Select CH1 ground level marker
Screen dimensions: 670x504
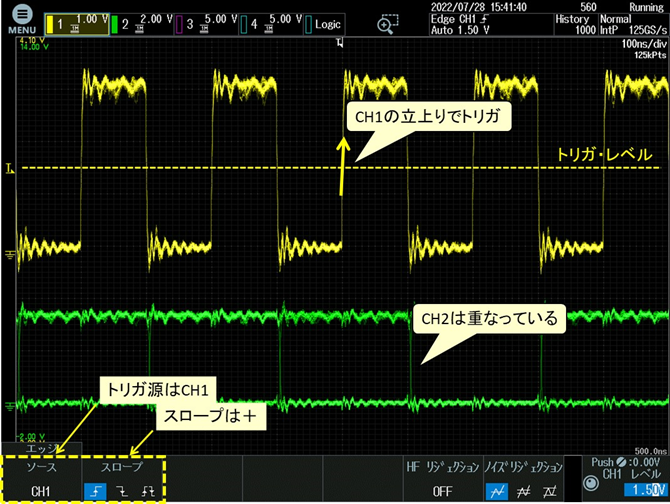point(9,255)
